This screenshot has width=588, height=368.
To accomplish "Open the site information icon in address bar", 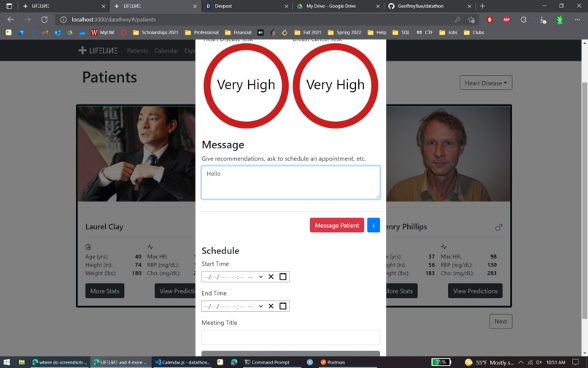I will 63,20.
